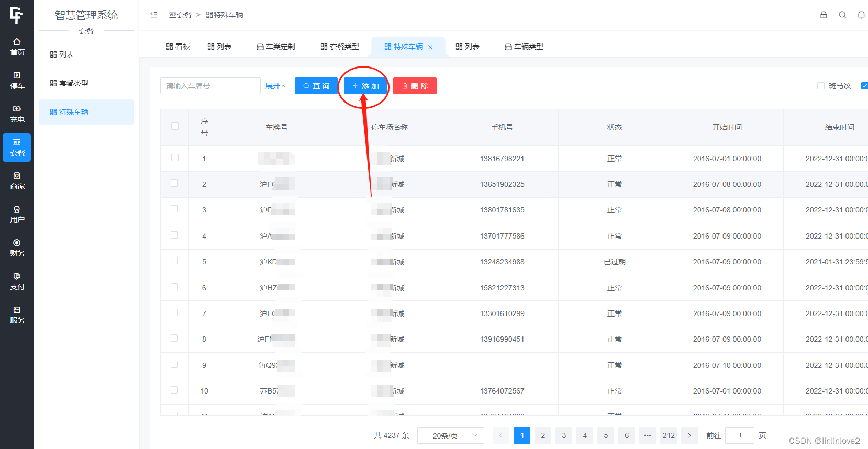868x449 pixels.
Task: Go to last page 212
Action: click(x=669, y=435)
